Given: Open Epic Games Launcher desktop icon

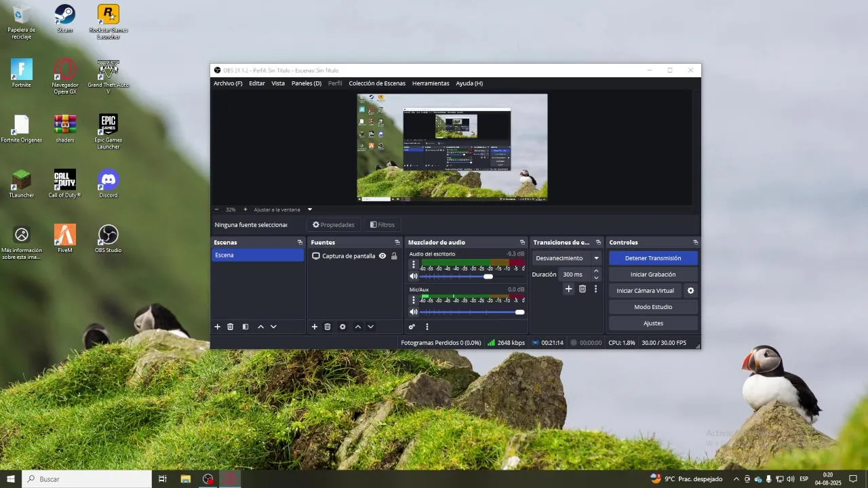Looking at the screenshot, I should click(x=108, y=131).
